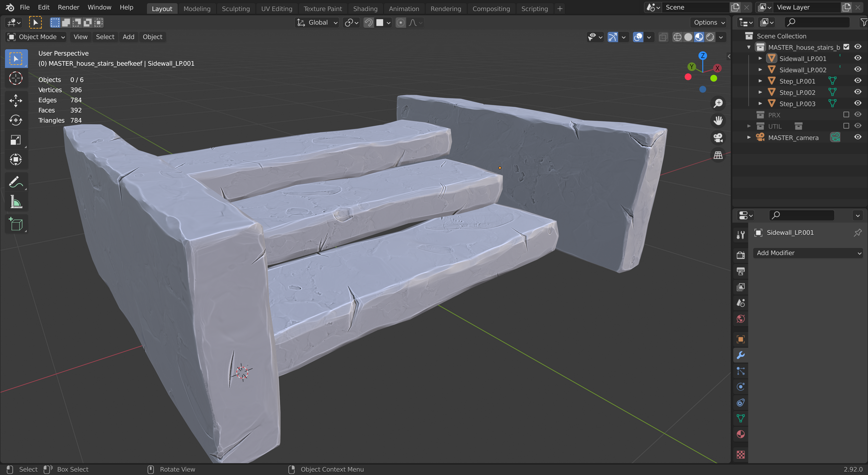Select the Scale tool
868x475 pixels.
(x=16, y=140)
